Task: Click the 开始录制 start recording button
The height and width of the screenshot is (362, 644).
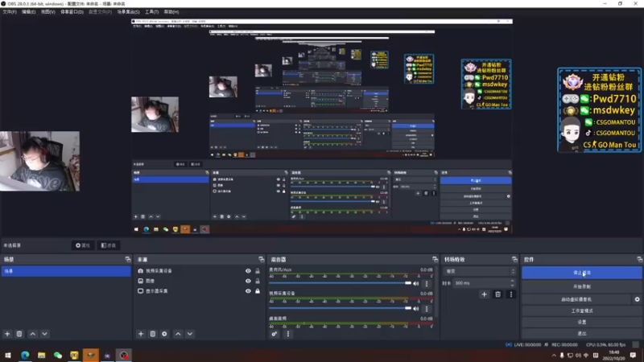Action: tap(581, 286)
